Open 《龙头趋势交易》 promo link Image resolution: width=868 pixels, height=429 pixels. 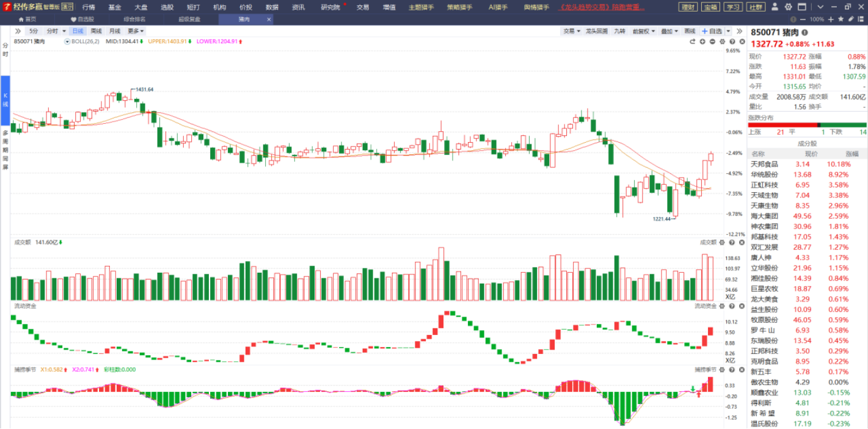[602, 7]
